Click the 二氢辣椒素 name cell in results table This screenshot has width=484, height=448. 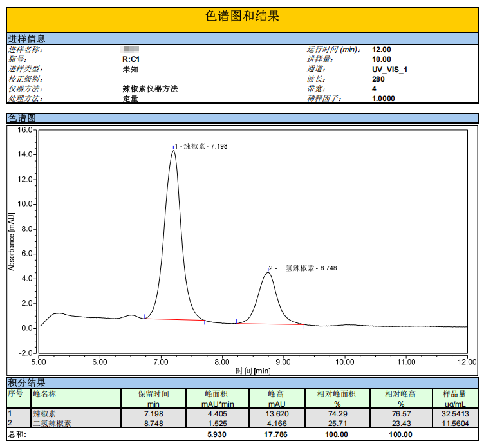tap(52, 424)
